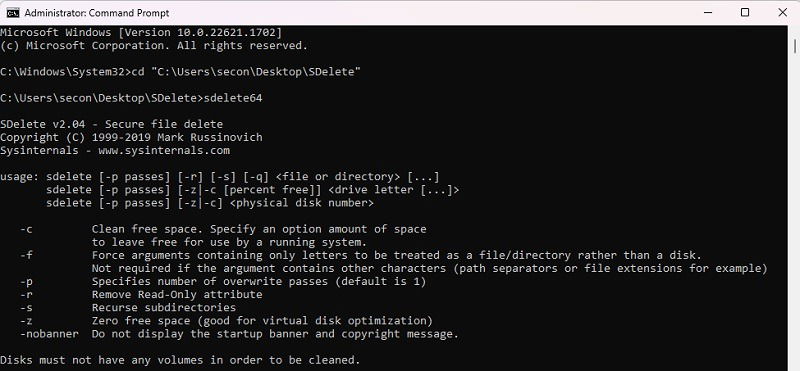800x371 pixels.
Task: Click the "Specifies number of overwrite passes" line
Action: tap(259, 282)
